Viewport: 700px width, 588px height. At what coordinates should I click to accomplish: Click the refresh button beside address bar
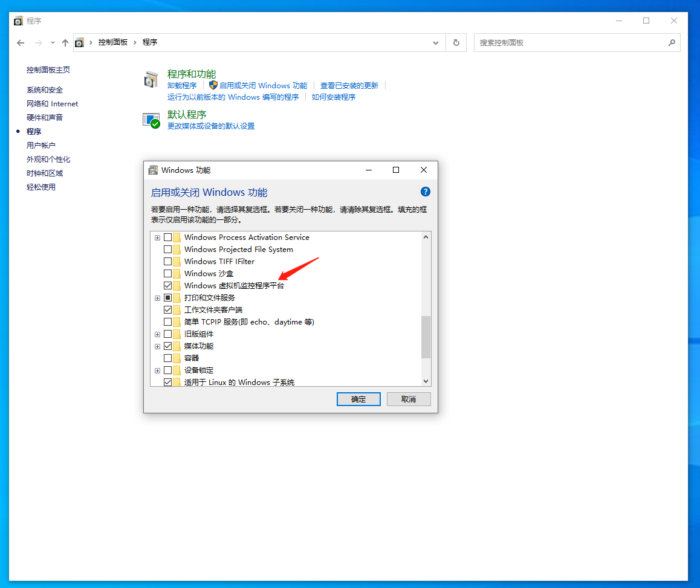pos(456,43)
